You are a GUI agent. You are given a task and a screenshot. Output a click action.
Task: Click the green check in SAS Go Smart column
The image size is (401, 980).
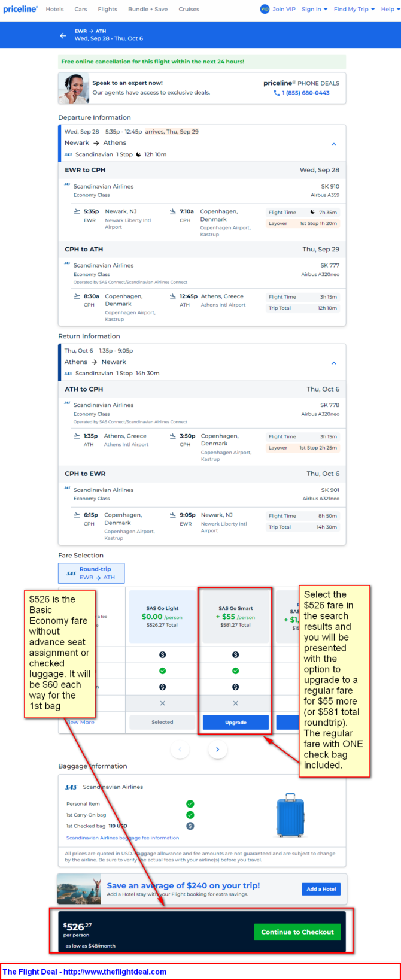pos(235,670)
